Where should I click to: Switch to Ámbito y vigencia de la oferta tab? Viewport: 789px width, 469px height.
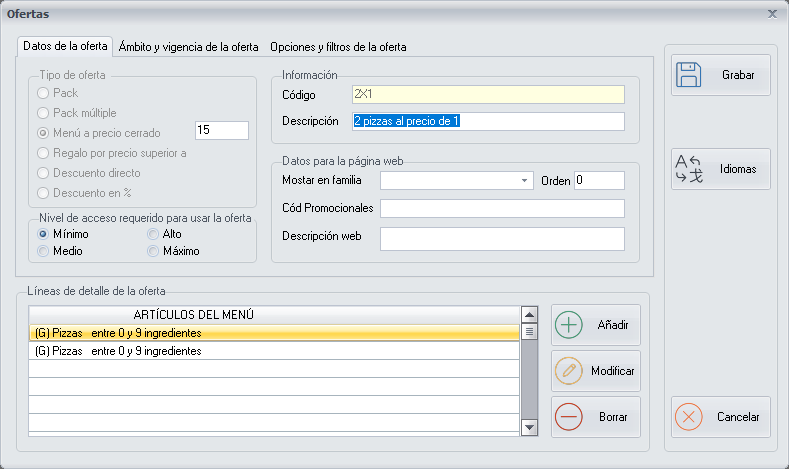188,46
